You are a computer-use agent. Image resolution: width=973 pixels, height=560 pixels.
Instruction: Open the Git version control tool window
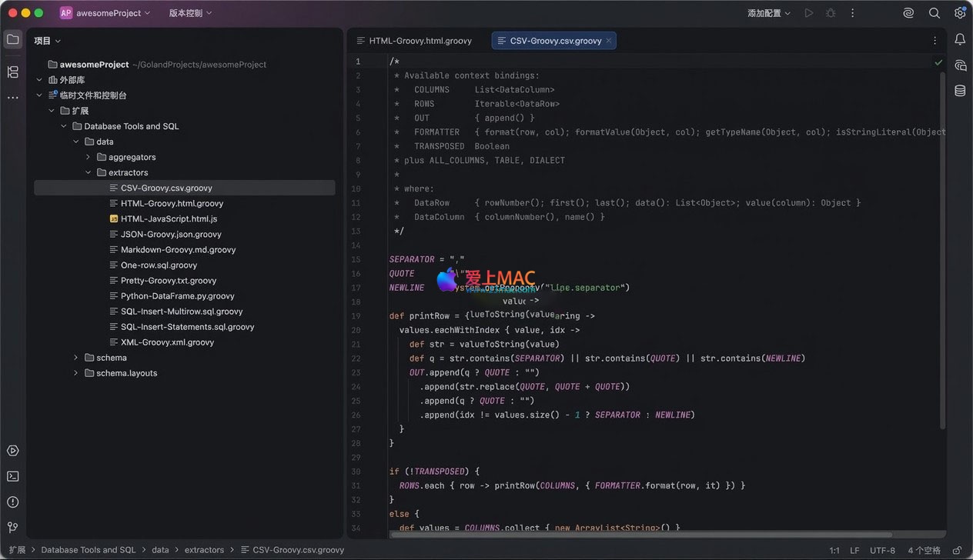pos(12,527)
